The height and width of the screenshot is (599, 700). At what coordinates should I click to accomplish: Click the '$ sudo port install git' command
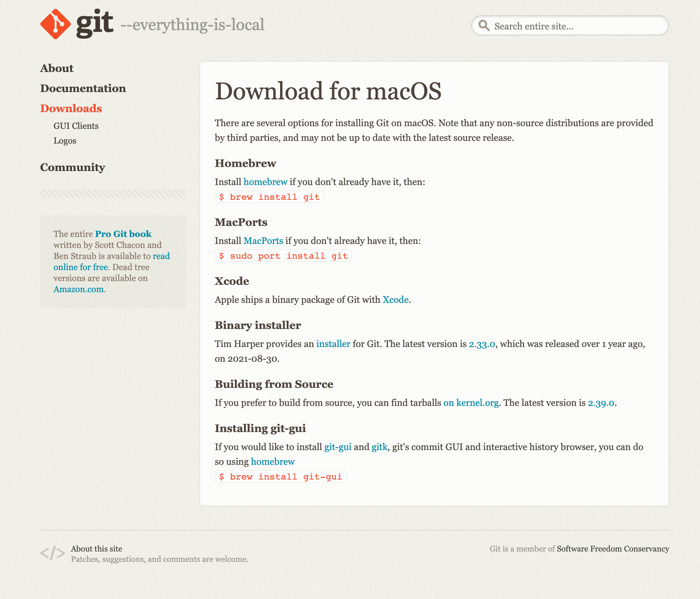tap(283, 256)
